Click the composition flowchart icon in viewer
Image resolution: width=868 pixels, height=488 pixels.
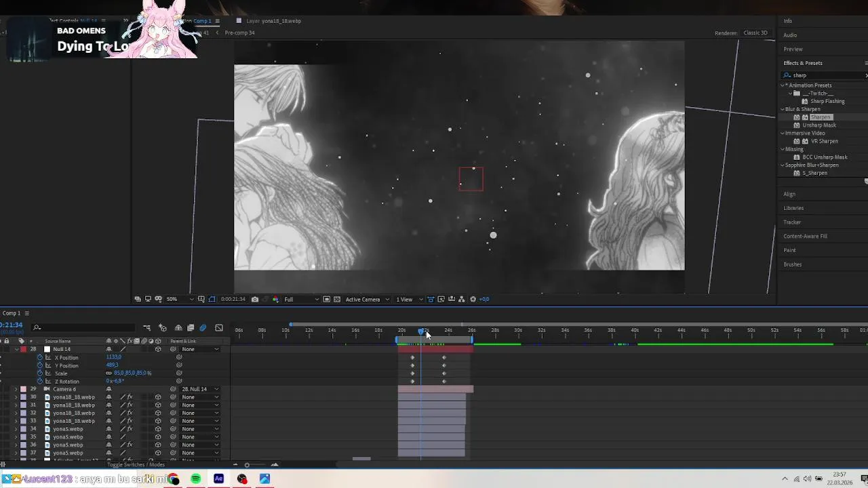461,299
